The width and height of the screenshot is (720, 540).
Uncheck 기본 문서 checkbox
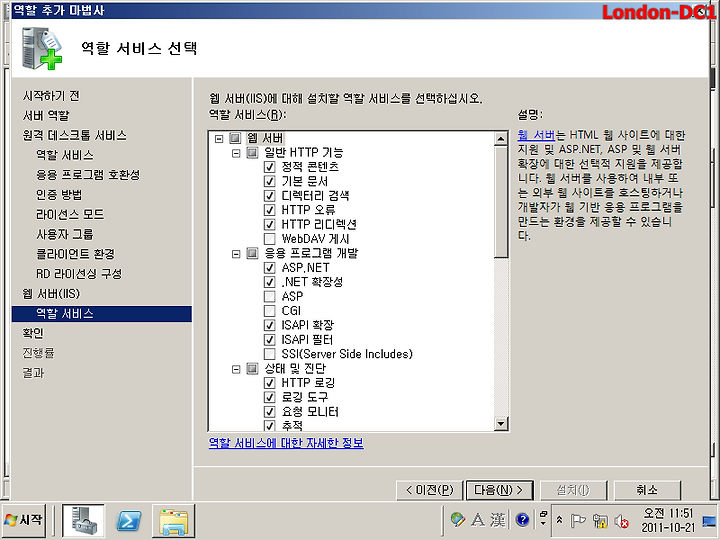tap(270, 181)
